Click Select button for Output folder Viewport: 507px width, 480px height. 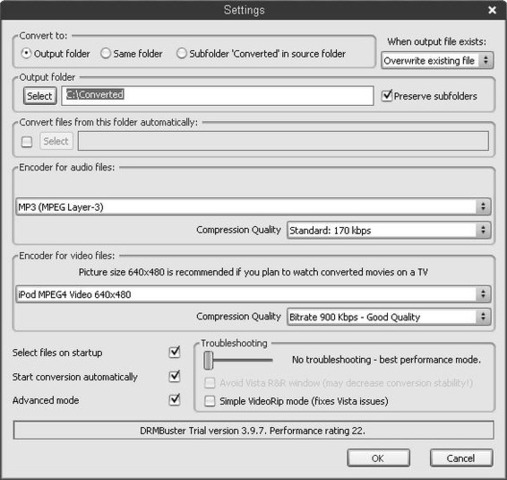click(40, 96)
